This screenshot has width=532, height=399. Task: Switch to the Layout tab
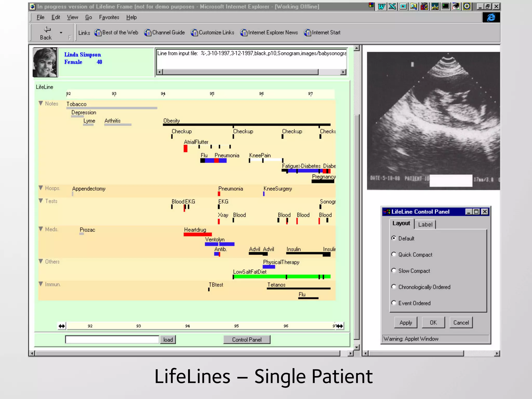point(401,224)
